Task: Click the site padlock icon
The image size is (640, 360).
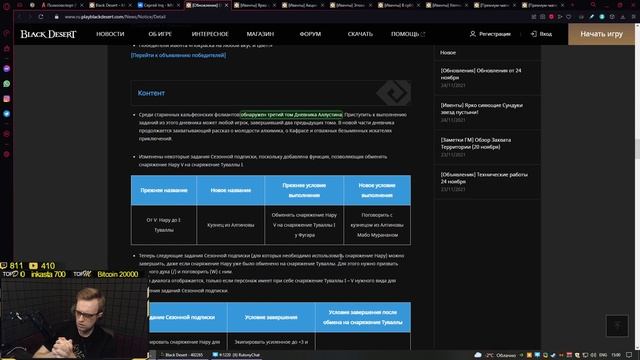Action: tap(57, 17)
